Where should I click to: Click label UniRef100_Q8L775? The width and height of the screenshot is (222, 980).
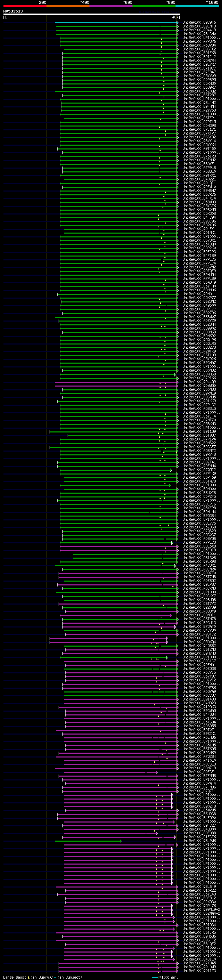point(199,524)
